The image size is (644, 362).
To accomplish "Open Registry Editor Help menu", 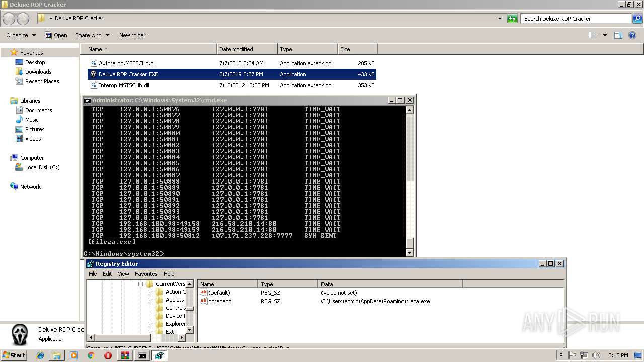I will (x=169, y=274).
